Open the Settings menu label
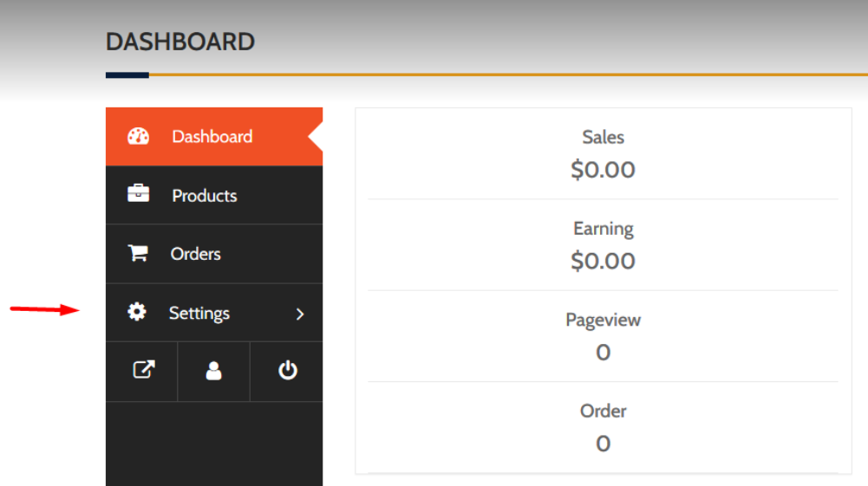Image resolution: width=868 pixels, height=486 pixels. pos(199,314)
